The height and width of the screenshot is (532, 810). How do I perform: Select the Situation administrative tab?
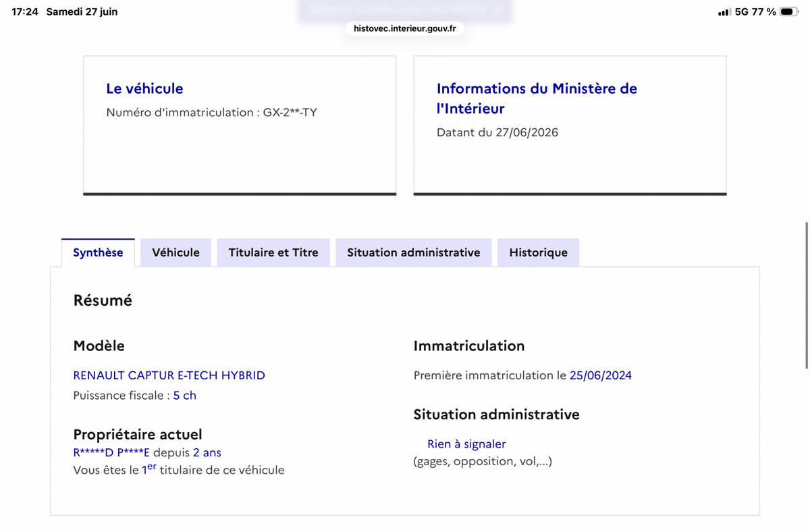[414, 252]
